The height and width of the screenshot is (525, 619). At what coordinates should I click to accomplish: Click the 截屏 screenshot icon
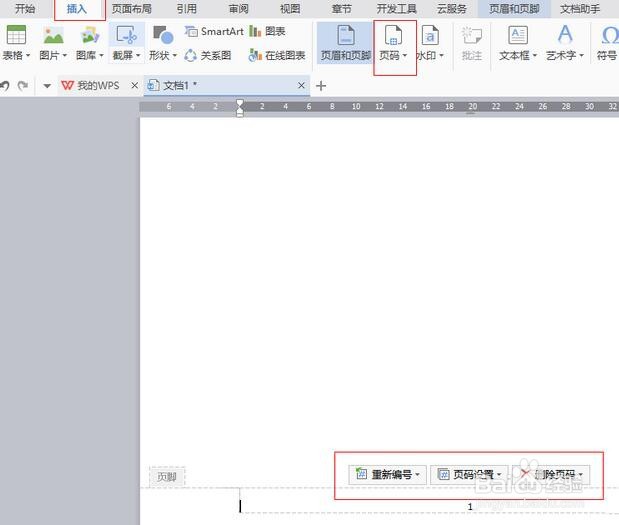pyautogui.click(x=126, y=35)
